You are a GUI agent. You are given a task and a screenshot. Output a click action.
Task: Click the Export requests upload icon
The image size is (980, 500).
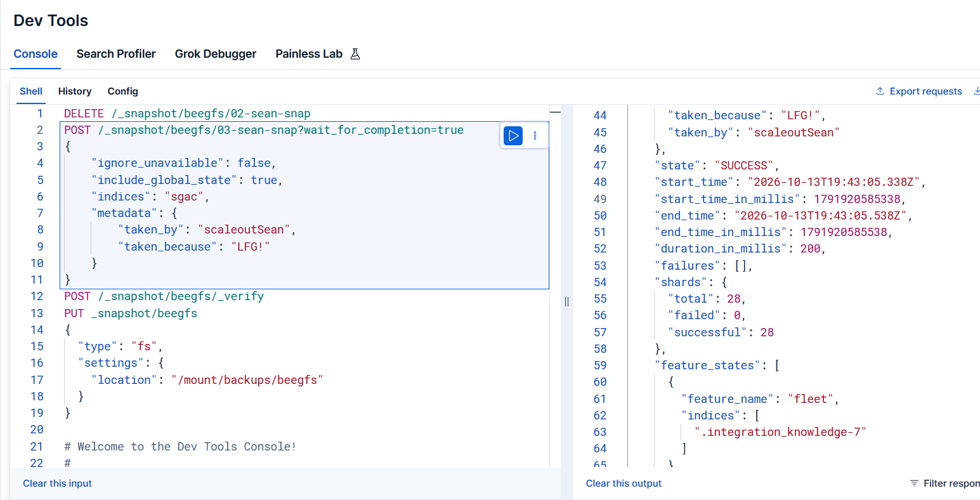coord(880,91)
